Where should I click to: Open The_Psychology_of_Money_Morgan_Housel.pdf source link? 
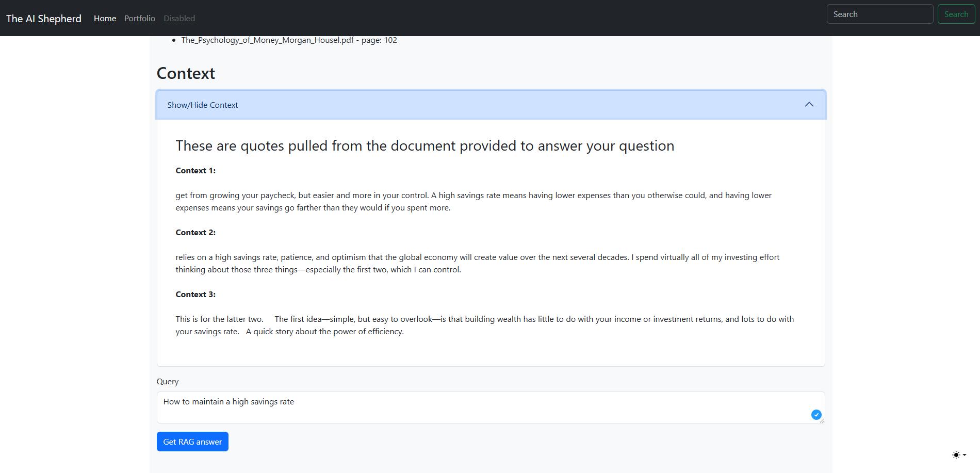[x=267, y=40]
